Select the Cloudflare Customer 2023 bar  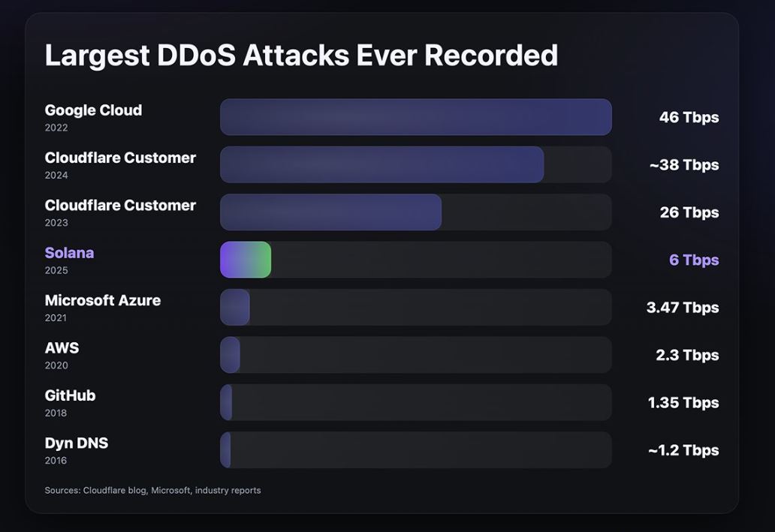pyautogui.click(x=330, y=212)
